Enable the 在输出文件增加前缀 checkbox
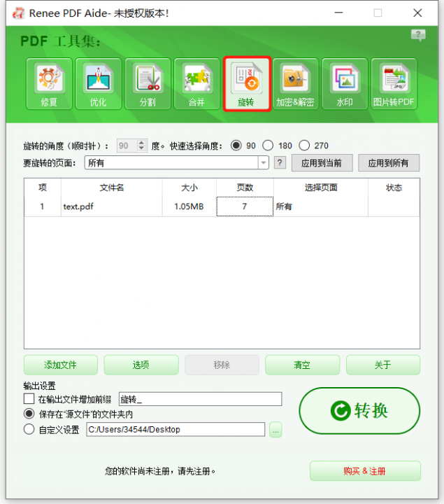The width and height of the screenshot is (444, 504). pyautogui.click(x=29, y=399)
